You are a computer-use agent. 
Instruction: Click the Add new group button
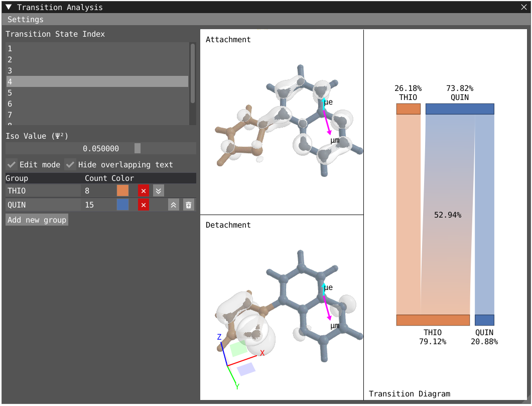tap(37, 220)
